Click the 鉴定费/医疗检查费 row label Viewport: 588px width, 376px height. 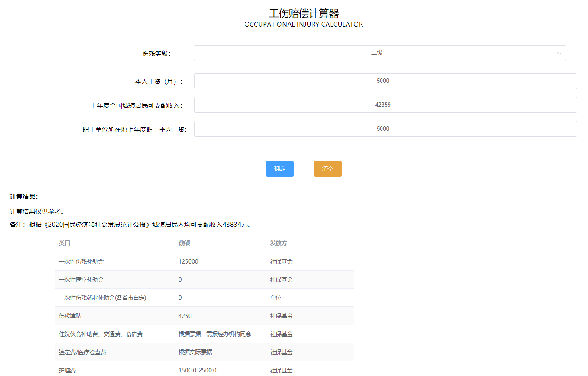tap(82, 352)
